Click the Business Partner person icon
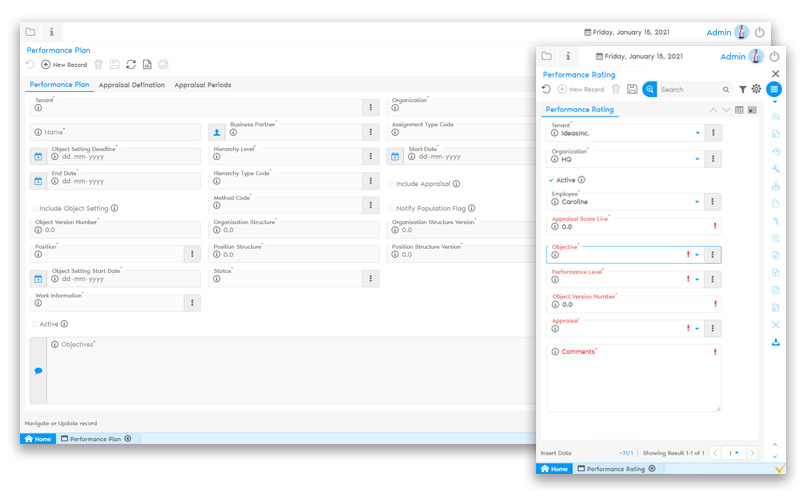This screenshot has width=800, height=500. pos(218,132)
